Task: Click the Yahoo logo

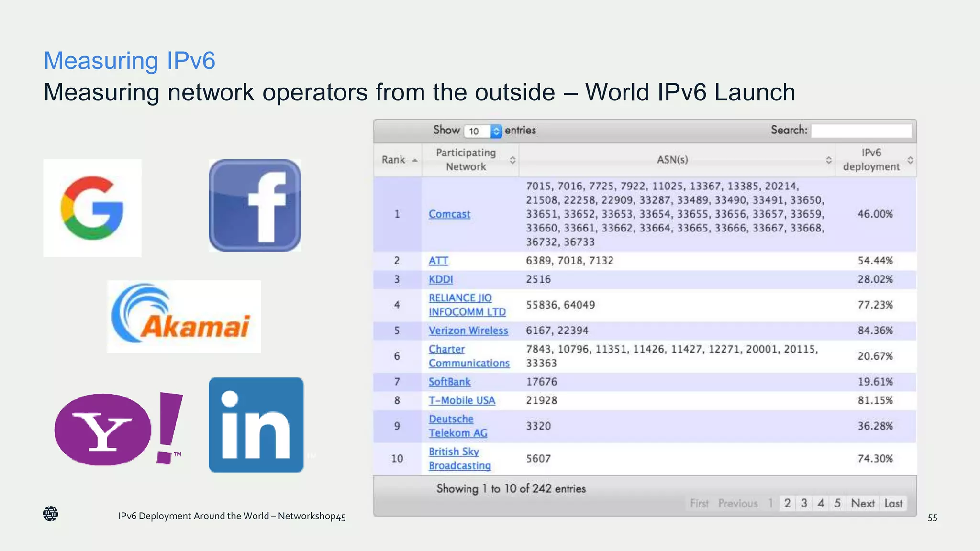Action: 118,429
